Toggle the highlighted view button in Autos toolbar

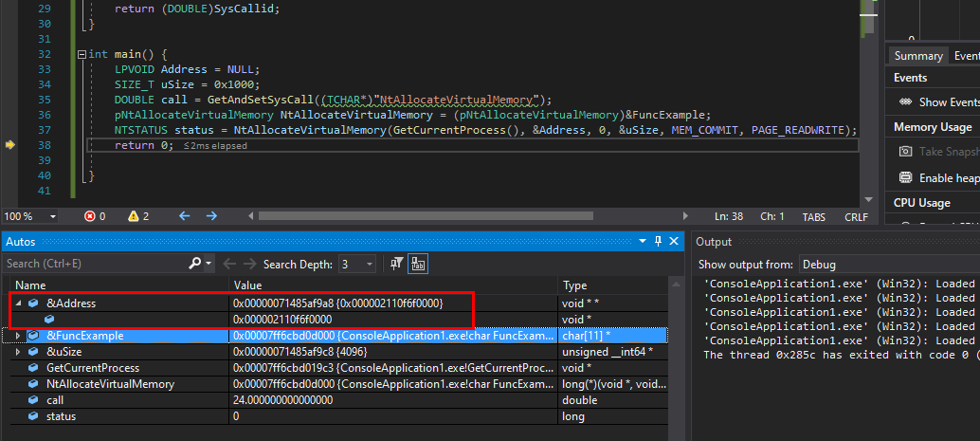point(418,263)
